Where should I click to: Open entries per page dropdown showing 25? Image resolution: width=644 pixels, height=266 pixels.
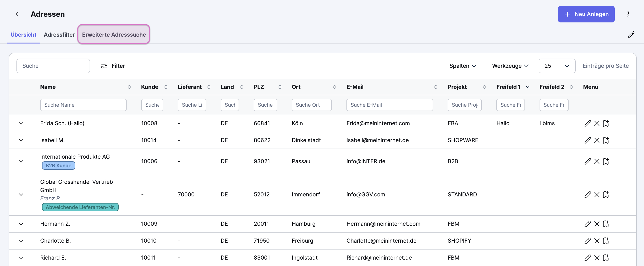556,66
